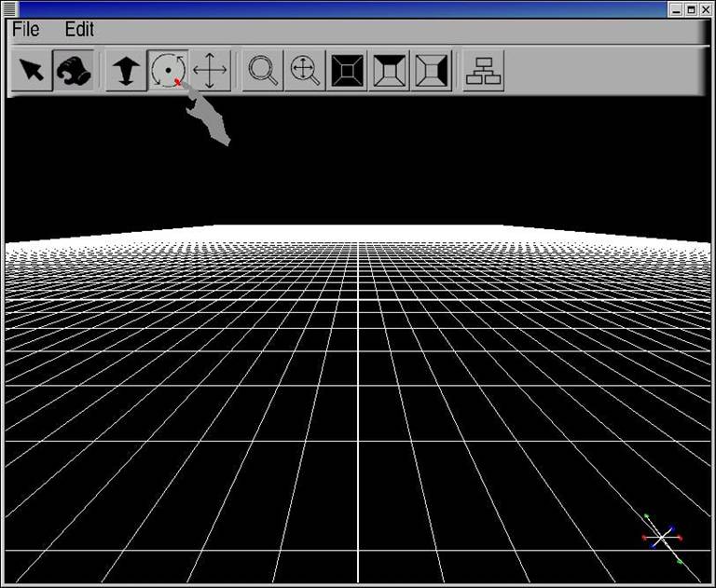This screenshot has width=716, height=588.
Task: Maximize the application window
Action: (691, 9)
